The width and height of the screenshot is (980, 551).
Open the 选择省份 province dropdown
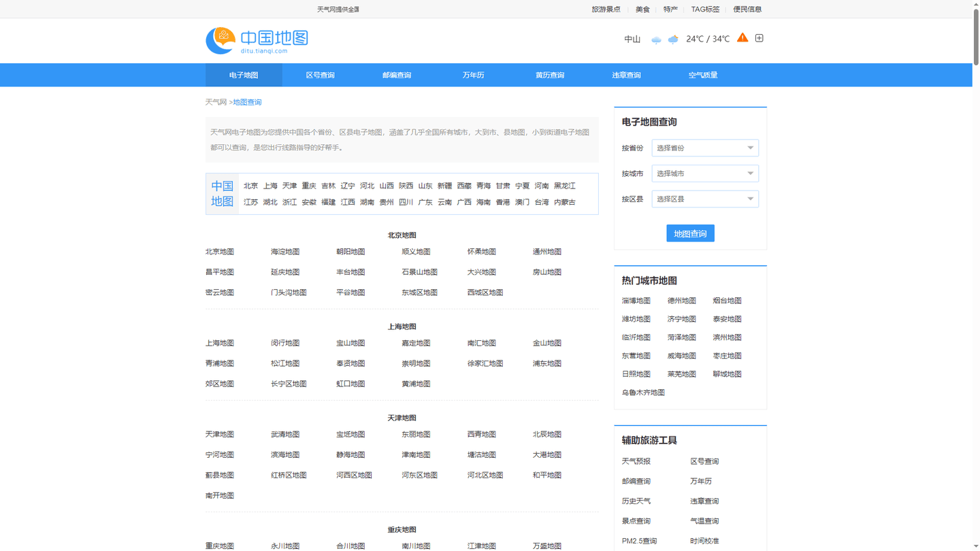[705, 148]
